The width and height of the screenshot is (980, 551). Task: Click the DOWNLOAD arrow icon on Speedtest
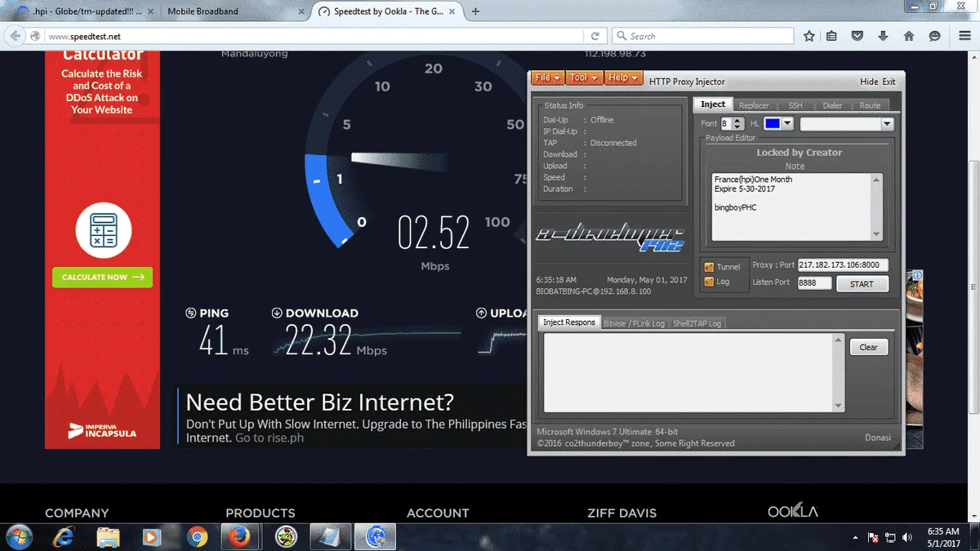(x=277, y=313)
